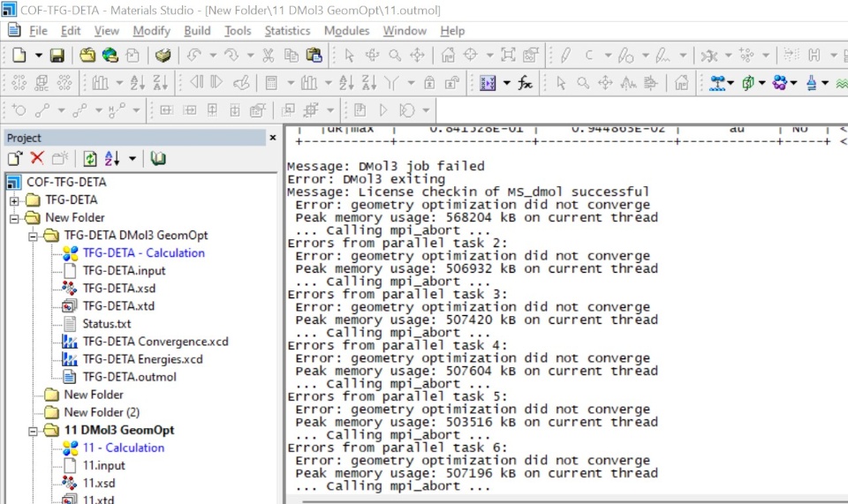The width and height of the screenshot is (848, 504).
Task: Open the green cube module icon
Action: pyautogui.click(x=748, y=83)
